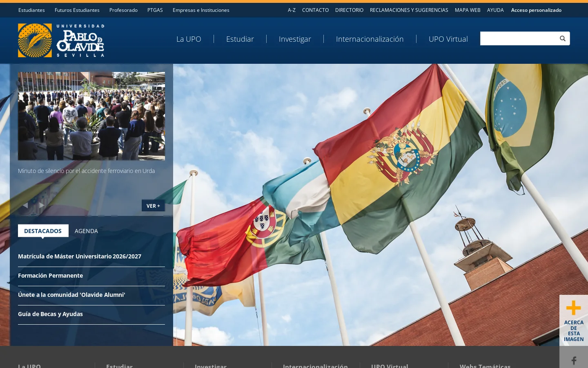
Task: Click the footer Webs Temáticas heading
Action: 485,366
